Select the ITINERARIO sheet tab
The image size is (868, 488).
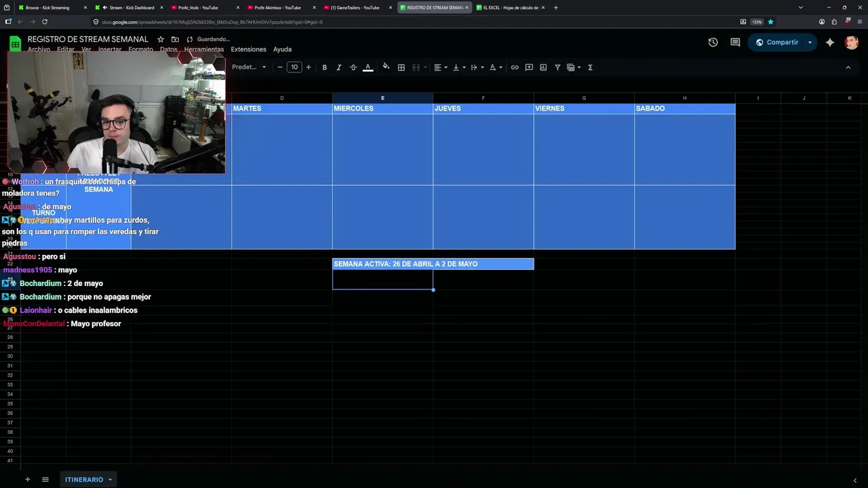tap(84, 479)
